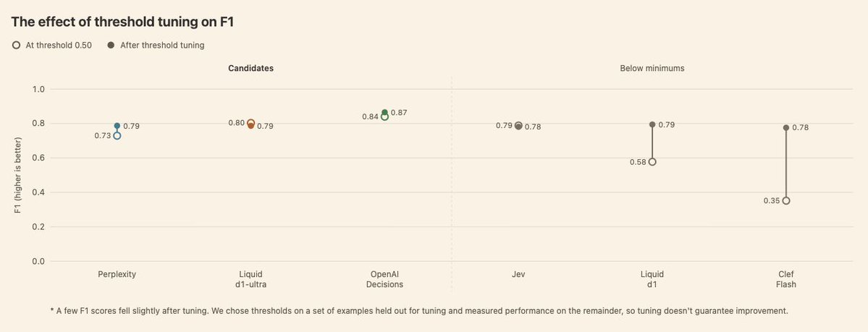Toggle the 'At threshold 0.50' legend label
868x332 pixels.
[59, 46]
